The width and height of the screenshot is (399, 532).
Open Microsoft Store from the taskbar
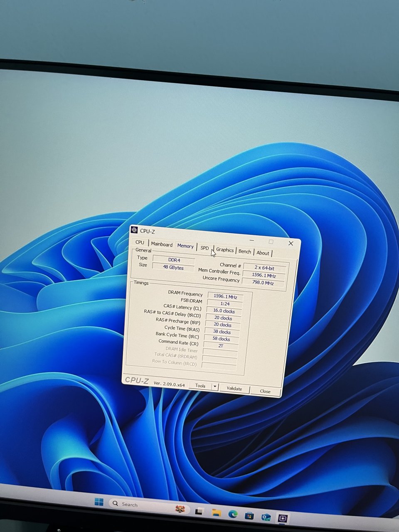249,516
